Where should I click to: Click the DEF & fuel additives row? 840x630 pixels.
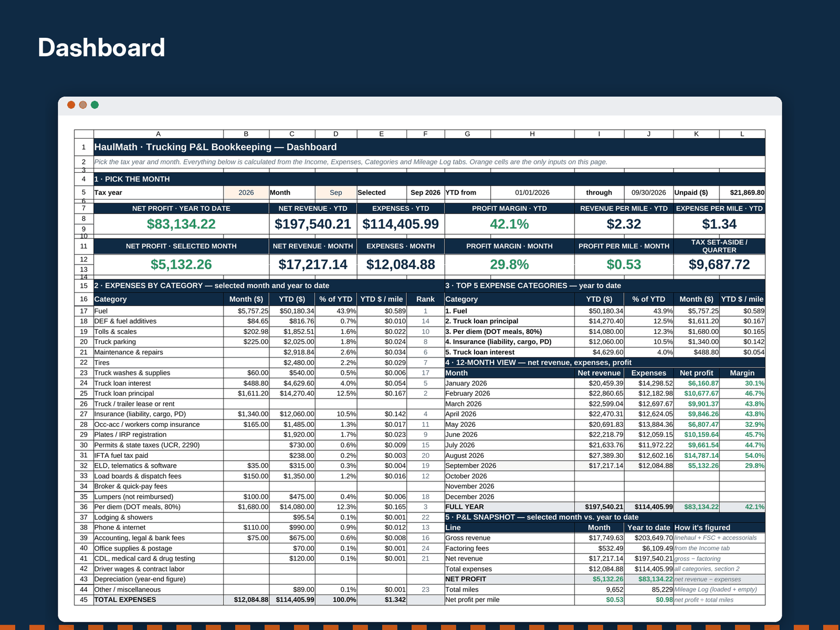point(159,321)
